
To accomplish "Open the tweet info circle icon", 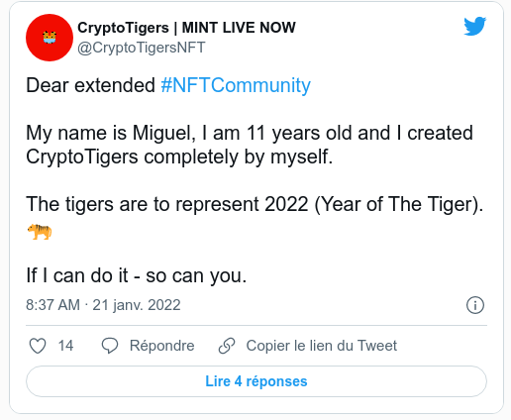I will [475, 305].
